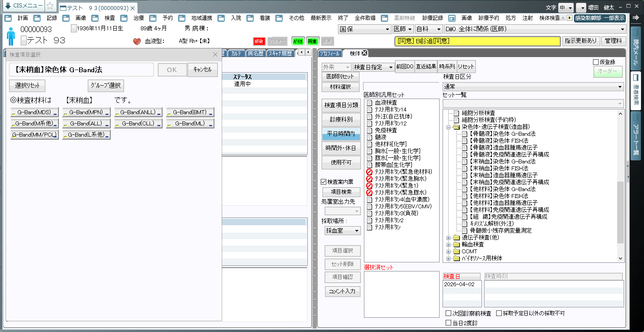Click the favorites star icon
The width and height of the screenshot is (644, 332).
coord(50,6)
